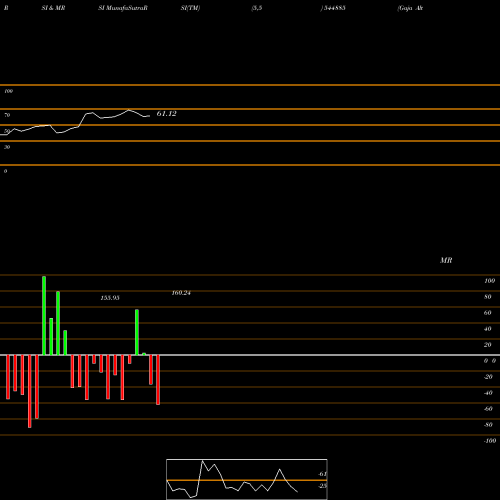Click the RSI axis label 30

point(7,147)
